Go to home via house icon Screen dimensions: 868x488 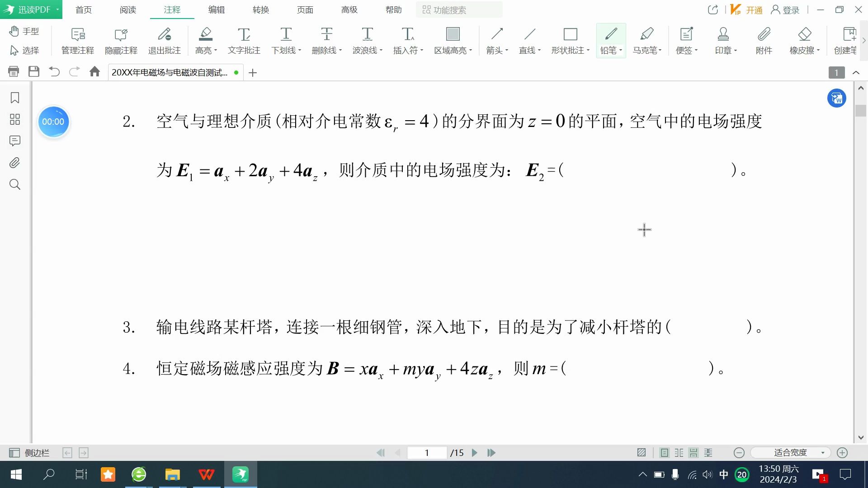coord(94,72)
